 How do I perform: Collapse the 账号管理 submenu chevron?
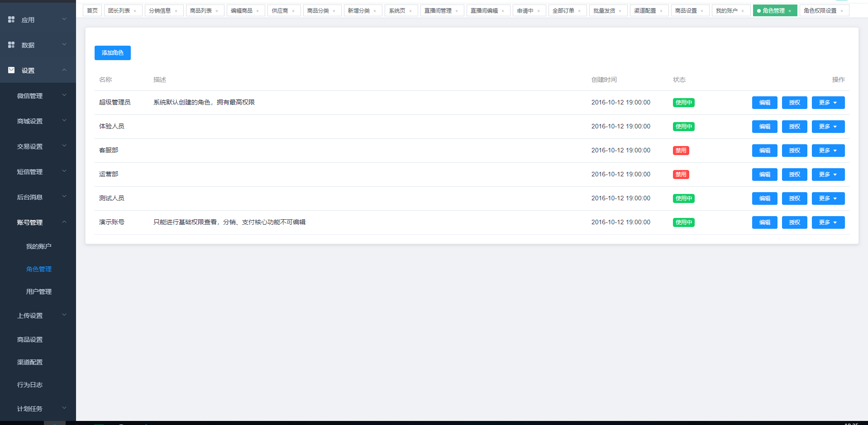(64, 222)
